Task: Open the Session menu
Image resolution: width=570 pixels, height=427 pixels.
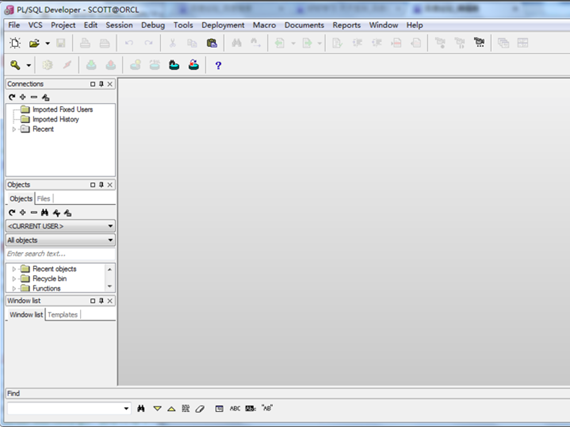Action: click(119, 25)
